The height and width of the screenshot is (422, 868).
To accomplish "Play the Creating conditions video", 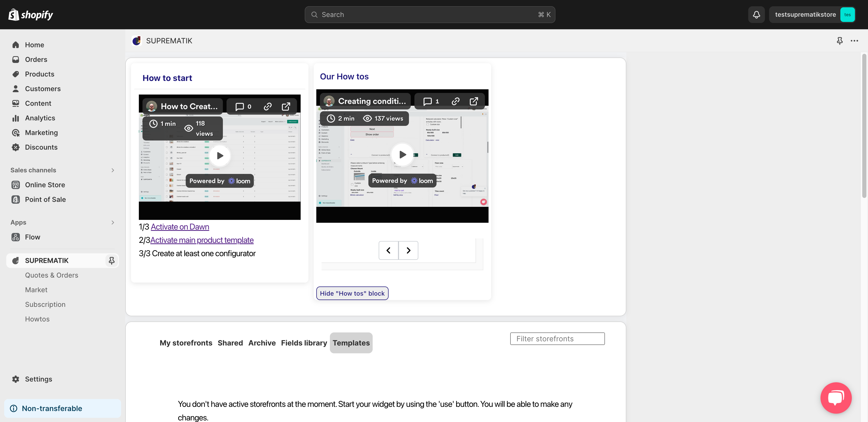I will (x=402, y=154).
